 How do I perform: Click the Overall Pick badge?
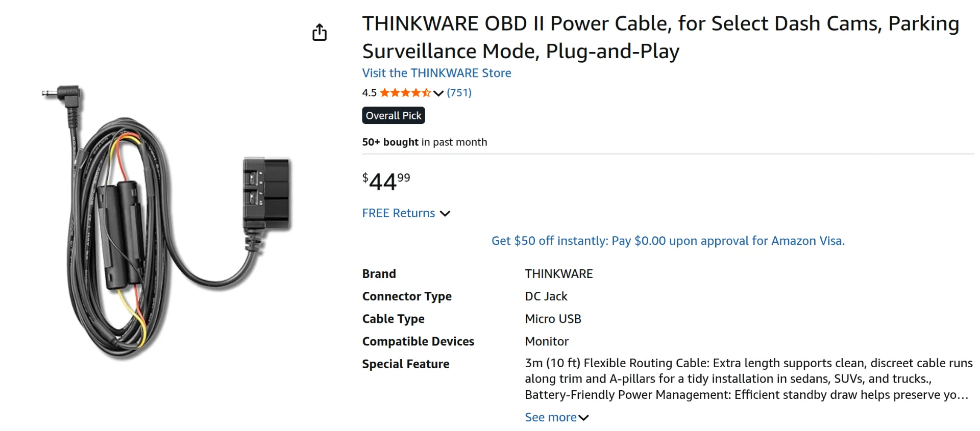[x=394, y=116]
